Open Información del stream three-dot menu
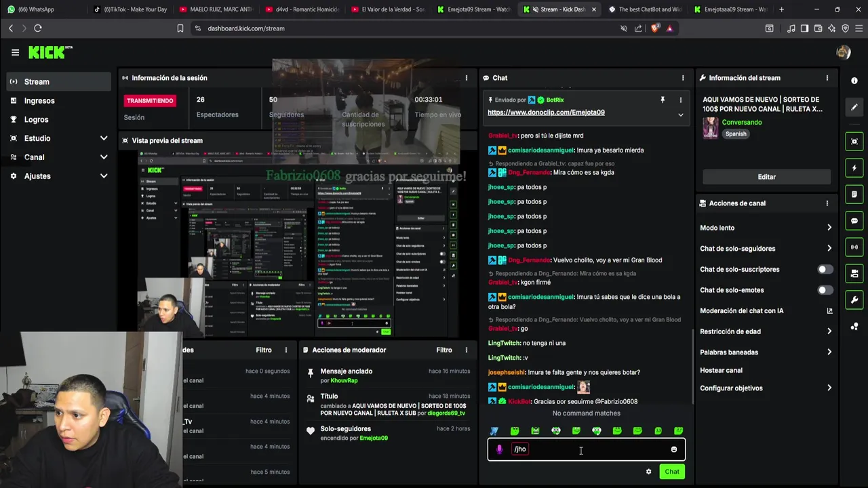 click(x=827, y=78)
